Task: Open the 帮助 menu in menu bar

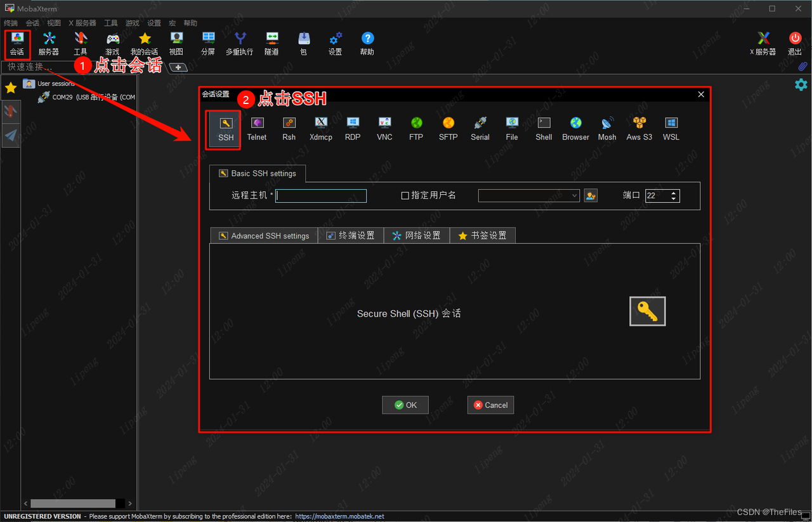Action: pyautogui.click(x=190, y=23)
